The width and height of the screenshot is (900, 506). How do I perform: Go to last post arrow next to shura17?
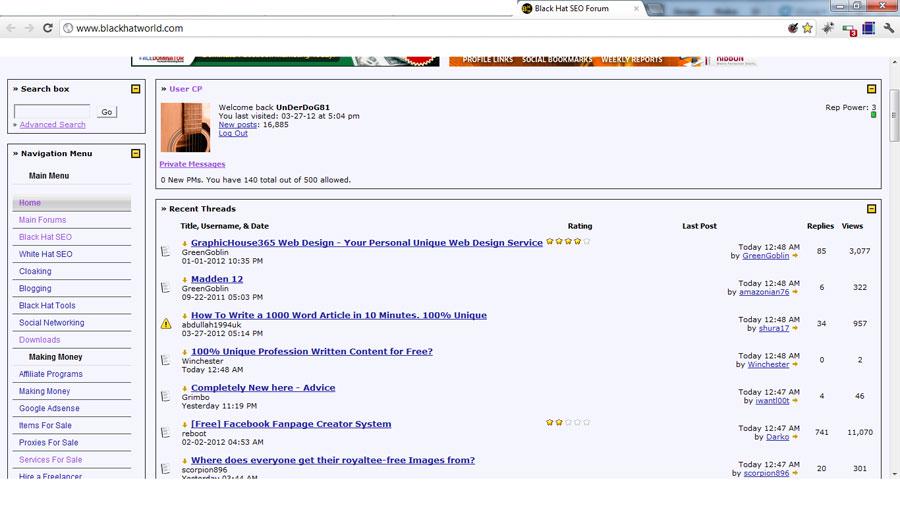795,328
